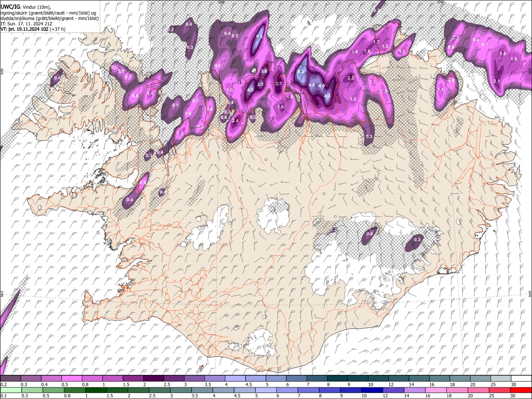The image size is (532, 399).
Task: Click the 2.1 value in the northeast band
Action: (x=497, y=81)
